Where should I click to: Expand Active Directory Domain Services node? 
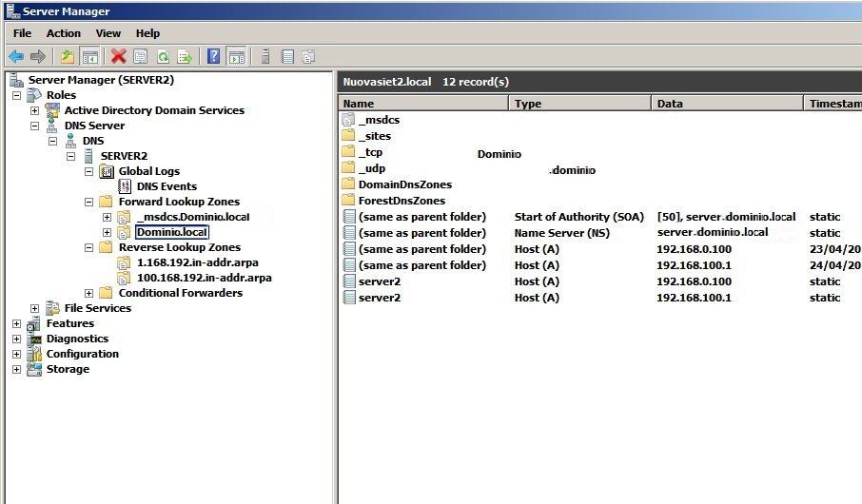[35, 110]
